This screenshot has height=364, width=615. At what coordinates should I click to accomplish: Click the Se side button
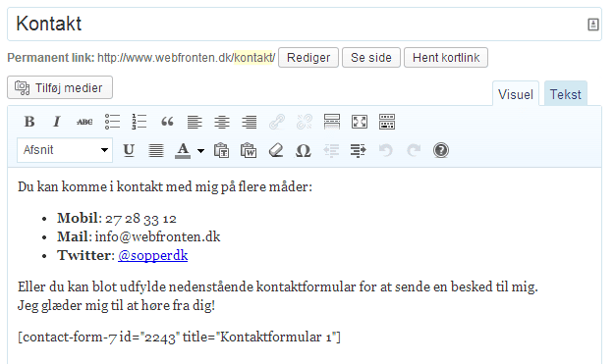(371, 58)
